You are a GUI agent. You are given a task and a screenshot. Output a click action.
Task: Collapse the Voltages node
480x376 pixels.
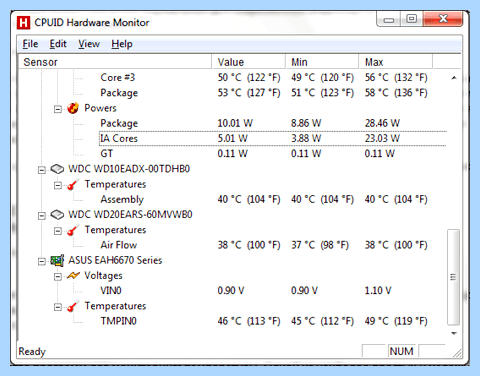[58, 277]
